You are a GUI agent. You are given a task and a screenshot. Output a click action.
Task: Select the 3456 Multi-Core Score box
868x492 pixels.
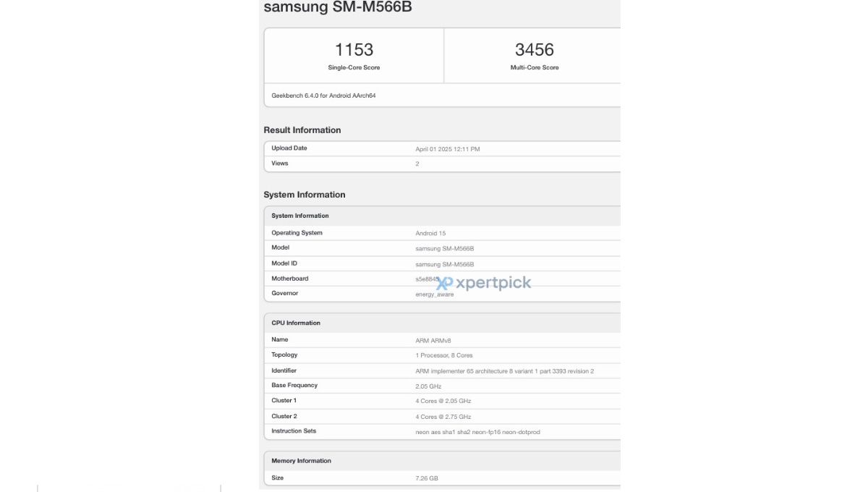tap(534, 56)
